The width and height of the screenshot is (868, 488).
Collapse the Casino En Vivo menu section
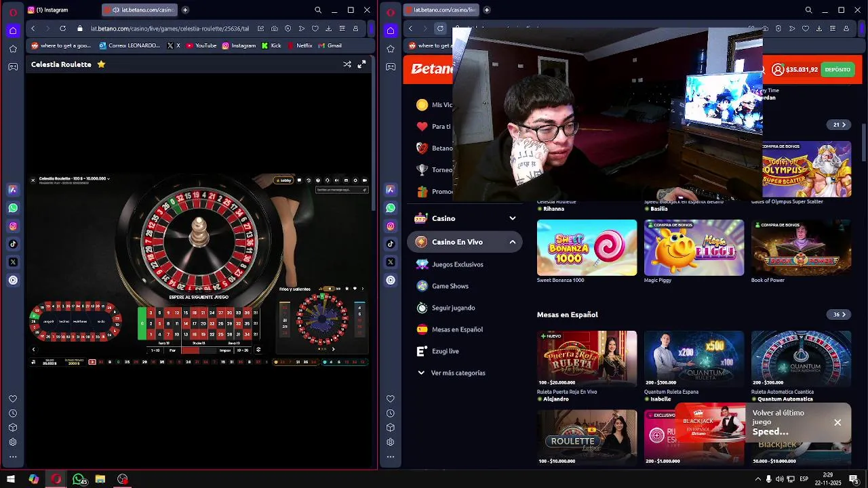[513, 242]
